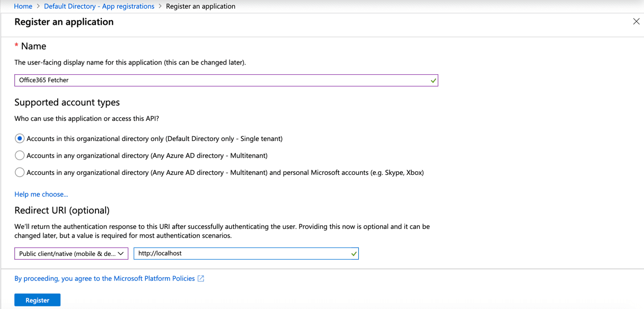Click the "Supported account types" section heading
This screenshot has width=644, height=309.
pos(67,102)
